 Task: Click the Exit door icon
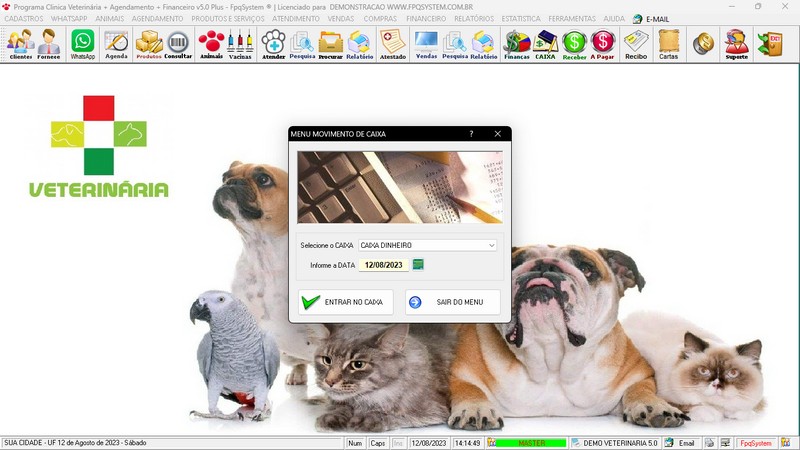click(770, 44)
